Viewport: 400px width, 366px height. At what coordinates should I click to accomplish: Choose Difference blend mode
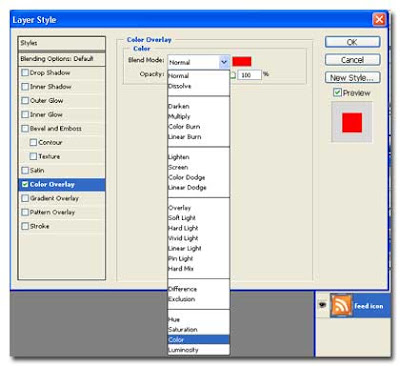point(199,289)
